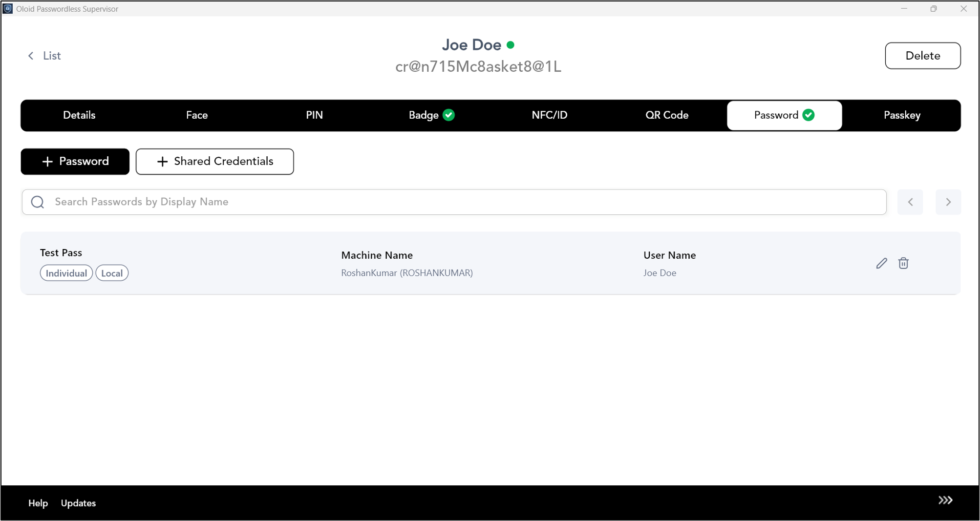Focus the Search Passwords by Display Name field
This screenshot has width=980, height=521.
click(454, 202)
